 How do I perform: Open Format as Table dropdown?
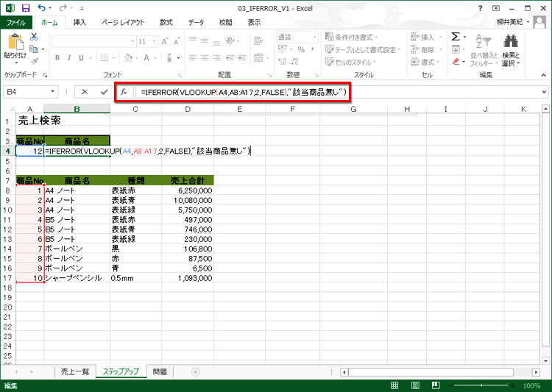pos(363,49)
